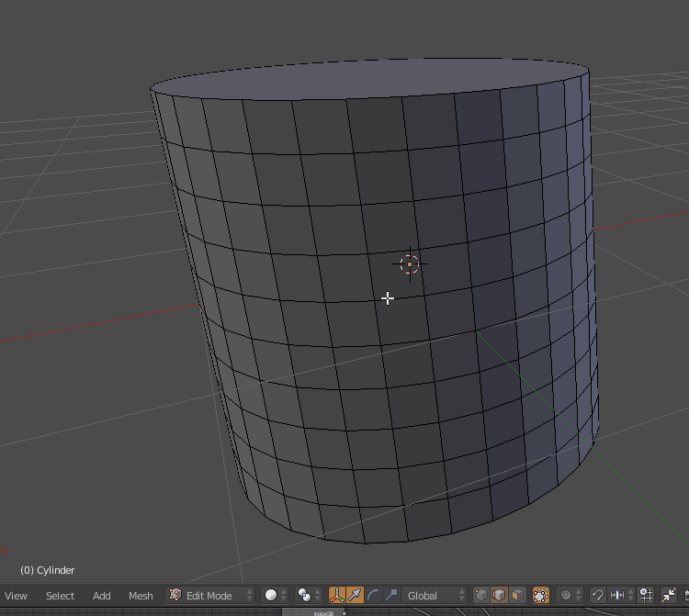Open the Select menu

click(61, 596)
